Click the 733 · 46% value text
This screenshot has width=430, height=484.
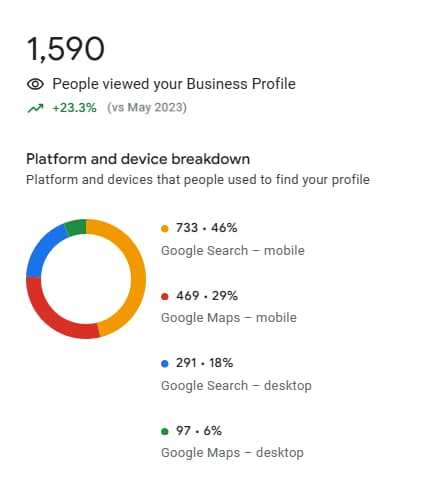tap(207, 228)
